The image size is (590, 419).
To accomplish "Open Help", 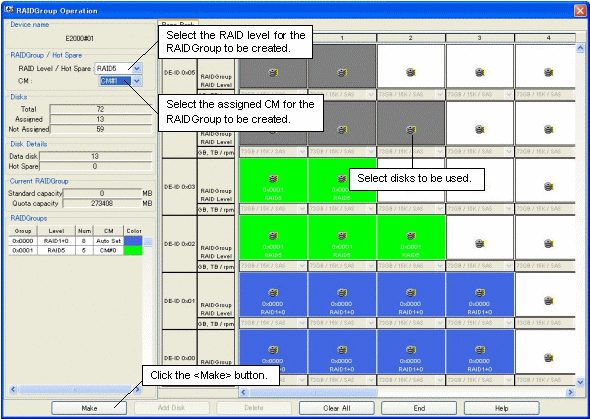I will point(502,408).
